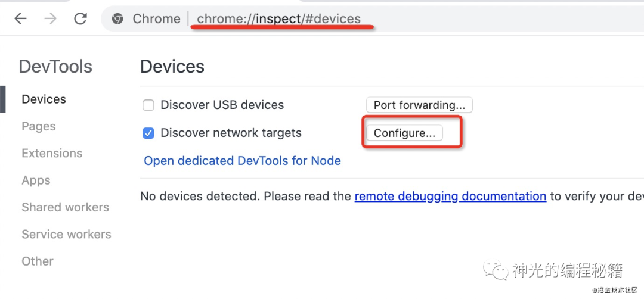The image size is (644, 299).
Task: Switch to Pages sidebar section
Action: point(38,126)
